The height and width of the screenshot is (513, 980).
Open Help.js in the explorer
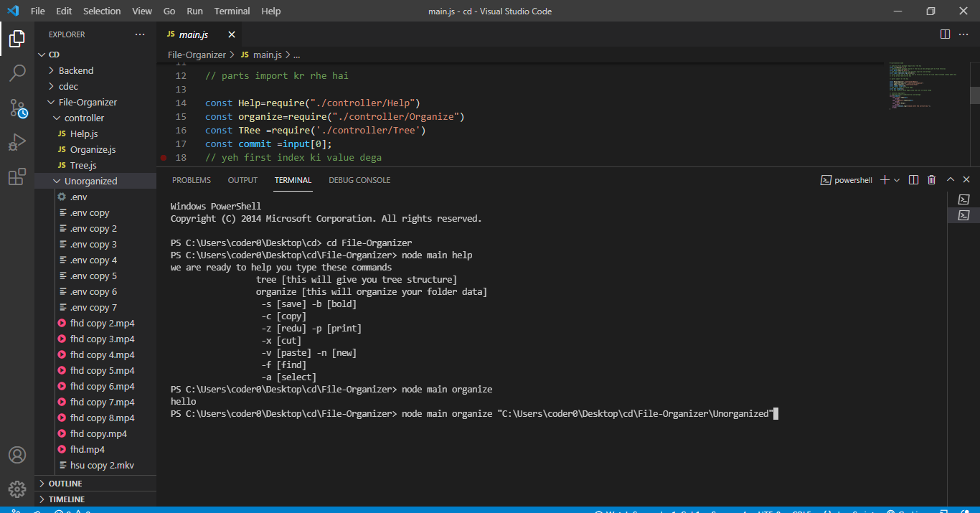84,133
